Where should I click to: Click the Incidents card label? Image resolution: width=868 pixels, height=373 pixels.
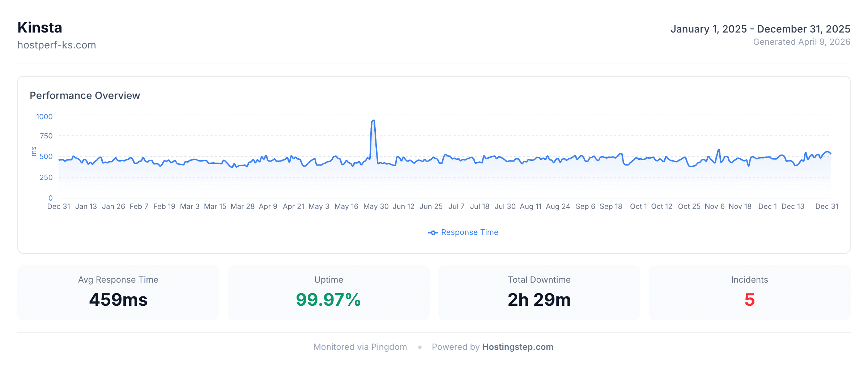(749, 280)
